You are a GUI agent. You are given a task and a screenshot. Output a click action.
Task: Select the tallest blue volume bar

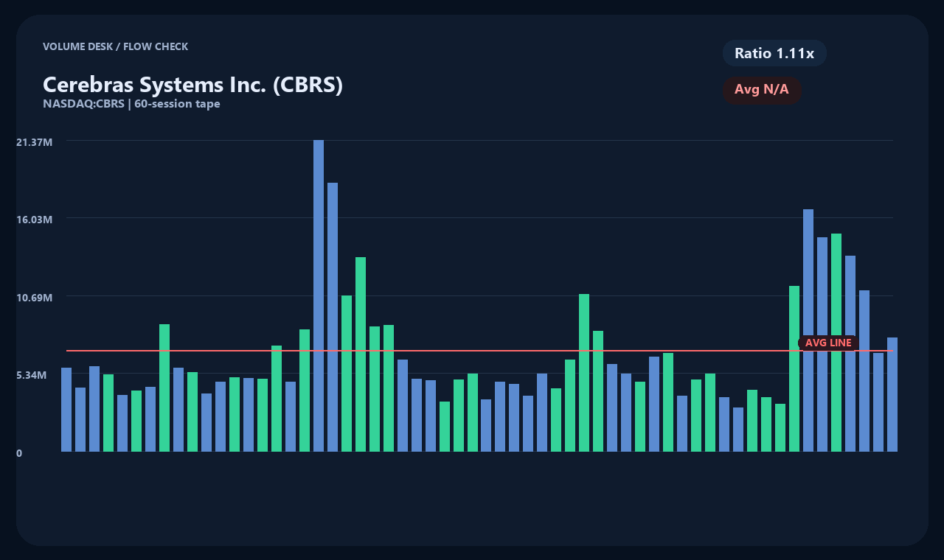pos(319,295)
